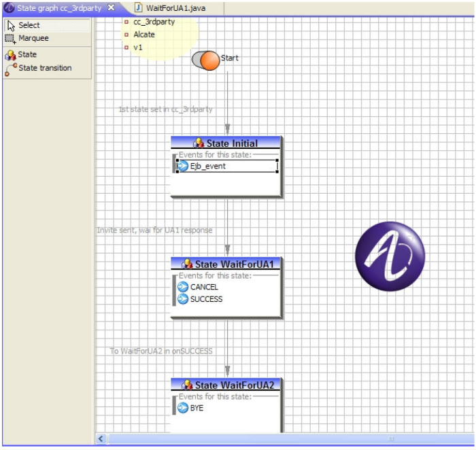Image resolution: width=476 pixels, height=450 pixels.
Task: Click the '1st state set in cc_3rdparty' label
Action: pyautogui.click(x=165, y=109)
